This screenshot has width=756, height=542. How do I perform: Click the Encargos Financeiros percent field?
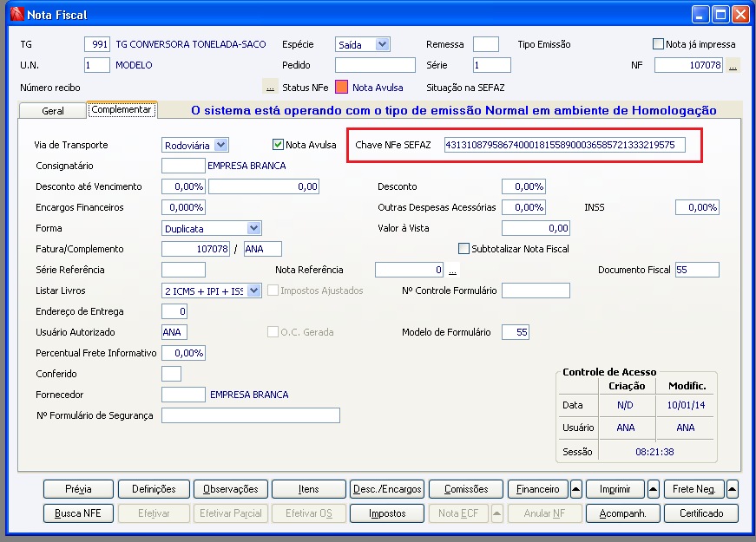183,207
